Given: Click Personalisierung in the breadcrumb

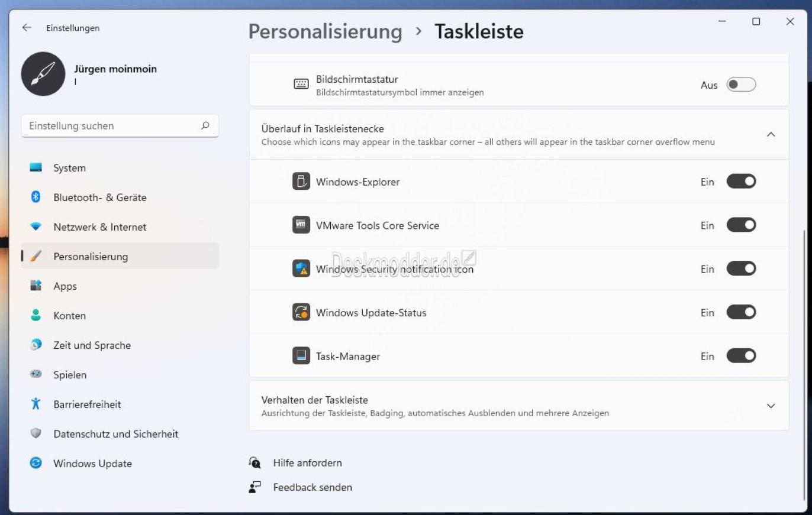Looking at the screenshot, I should (x=325, y=31).
